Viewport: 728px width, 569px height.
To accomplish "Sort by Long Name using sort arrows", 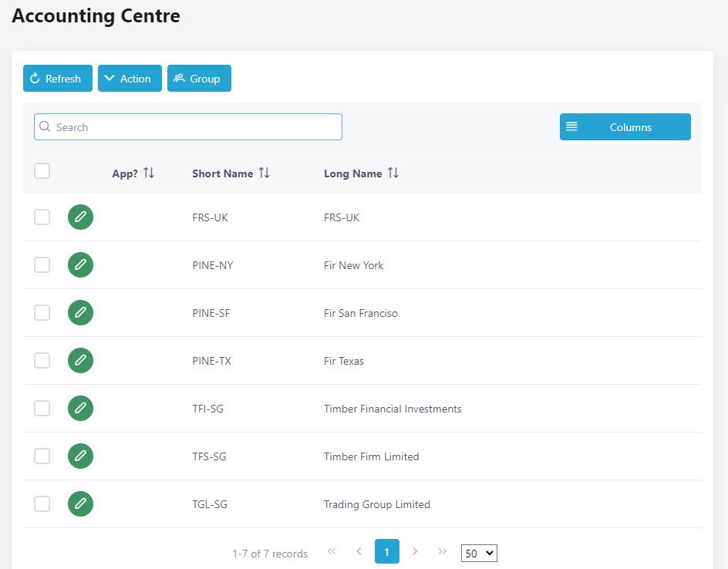I will pyautogui.click(x=393, y=173).
